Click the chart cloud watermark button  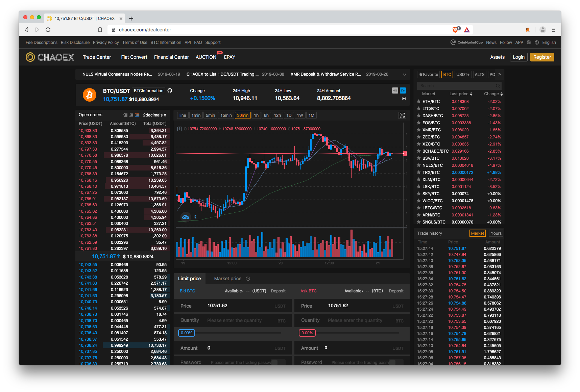click(x=186, y=217)
